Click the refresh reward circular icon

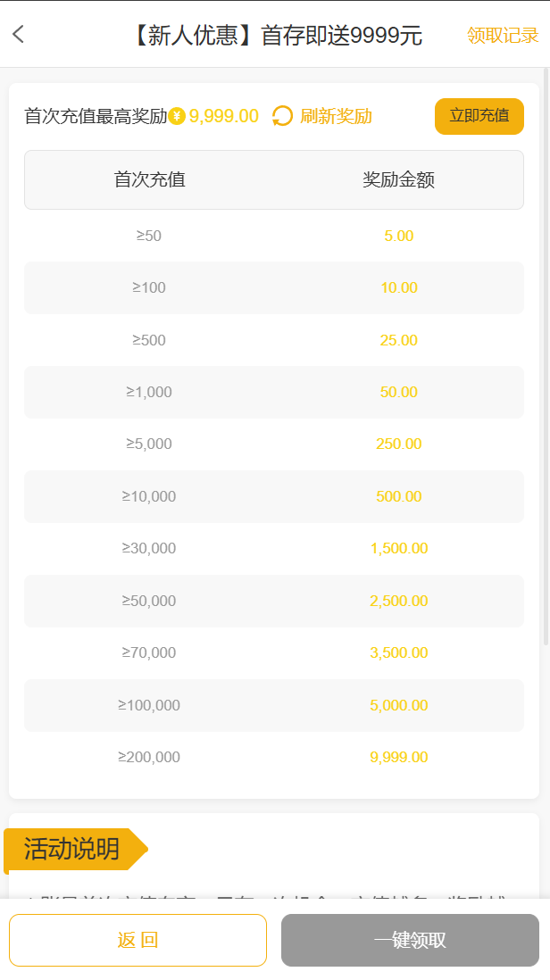point(282,116)
